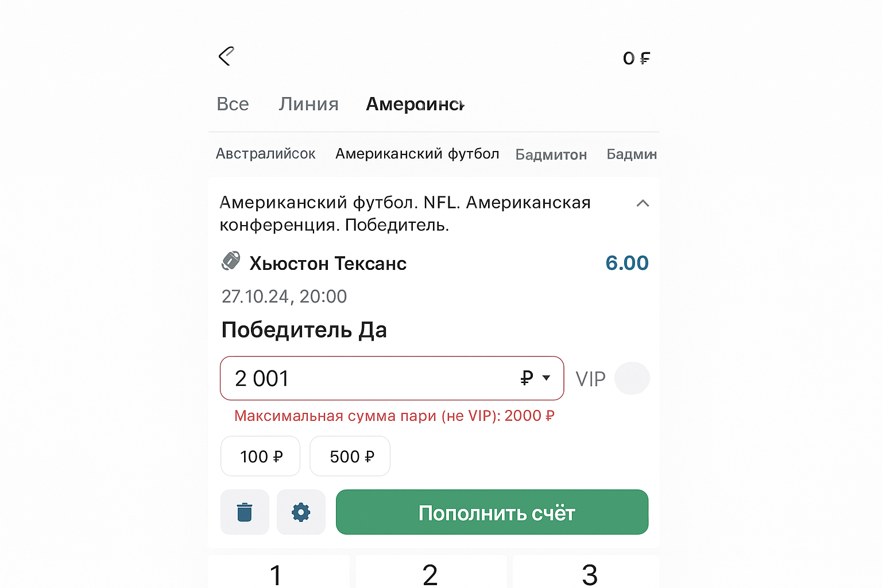882x588 pixels.
Task: Click the trash bin delete icon
Action: point(245,512)
